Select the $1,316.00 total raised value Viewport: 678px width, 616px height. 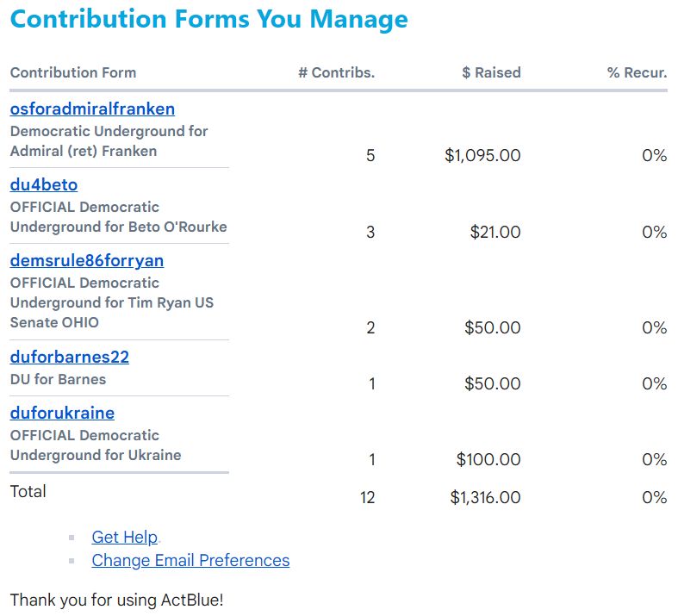click(485, 498)
